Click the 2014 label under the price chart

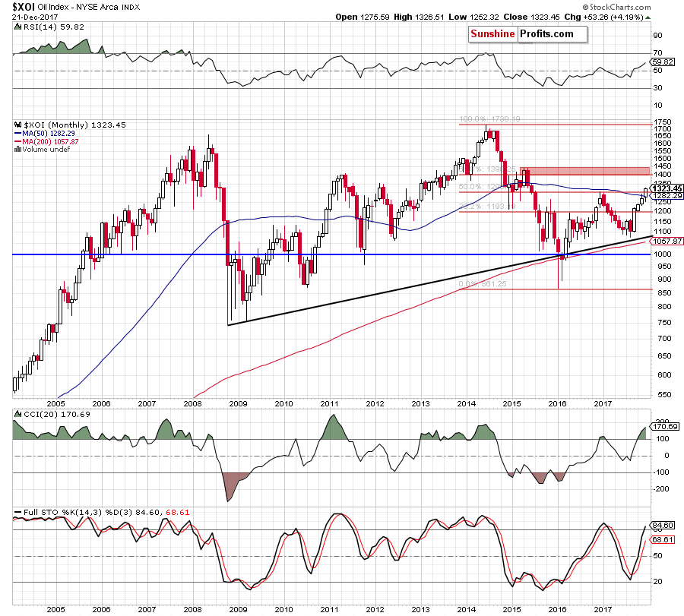click(x=467, y=403)
